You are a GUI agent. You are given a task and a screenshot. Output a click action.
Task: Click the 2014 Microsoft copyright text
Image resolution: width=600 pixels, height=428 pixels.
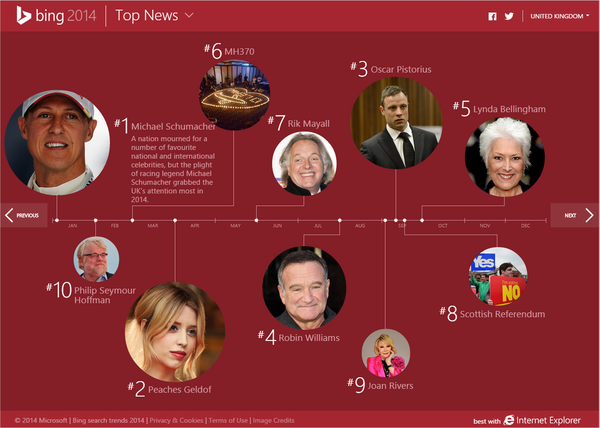pos(41,420)
